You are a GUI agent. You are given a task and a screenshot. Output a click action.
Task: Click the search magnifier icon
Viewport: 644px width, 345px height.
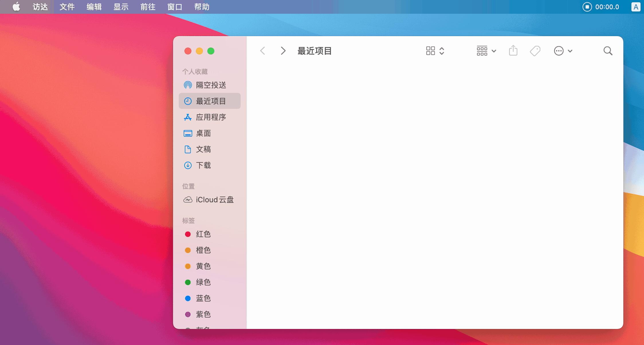608,51
